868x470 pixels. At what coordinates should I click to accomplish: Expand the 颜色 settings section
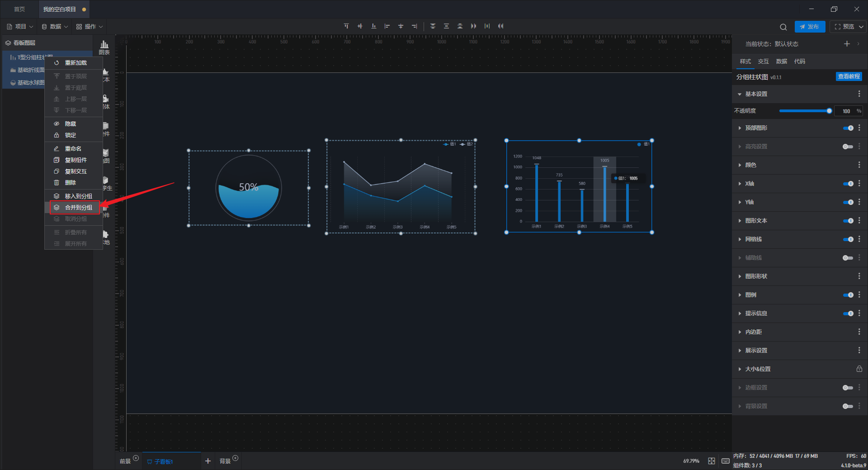[x=750, y=165]
